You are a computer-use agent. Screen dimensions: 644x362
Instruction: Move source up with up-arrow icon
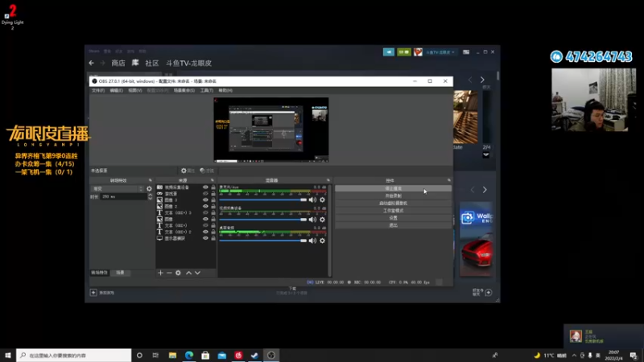coord(188,273)
